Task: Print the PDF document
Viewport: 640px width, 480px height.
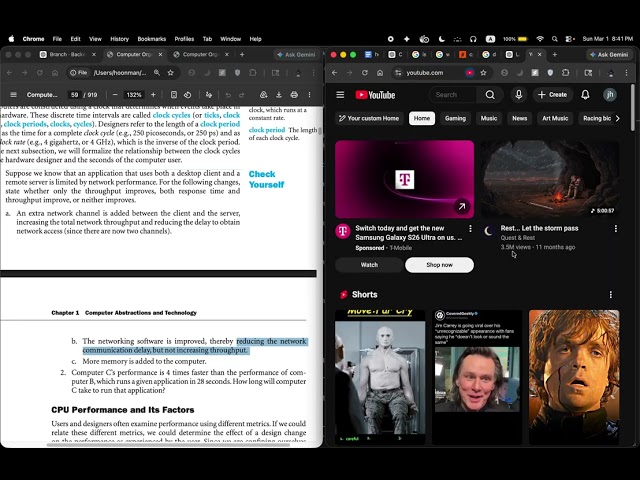Action: 294,95
